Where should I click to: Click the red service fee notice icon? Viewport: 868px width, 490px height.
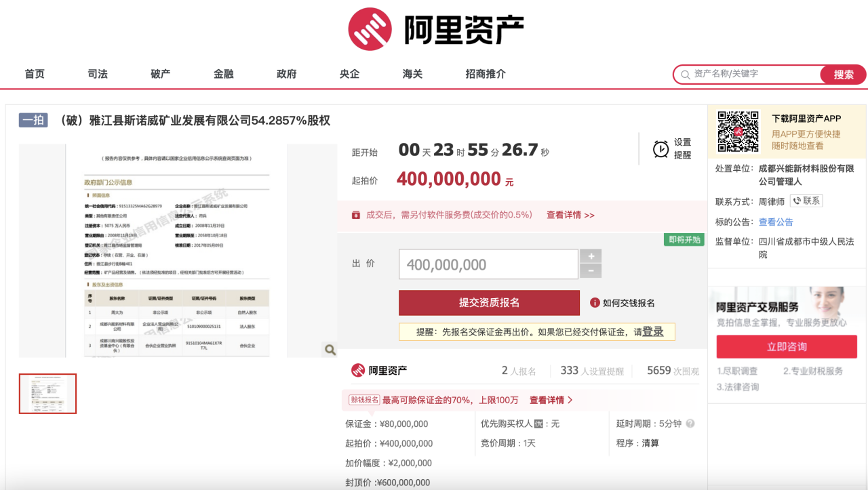point(355,215)
